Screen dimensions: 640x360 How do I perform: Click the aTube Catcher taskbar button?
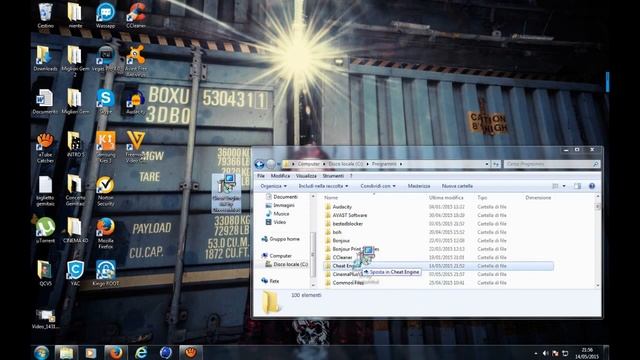click(191, 353)
